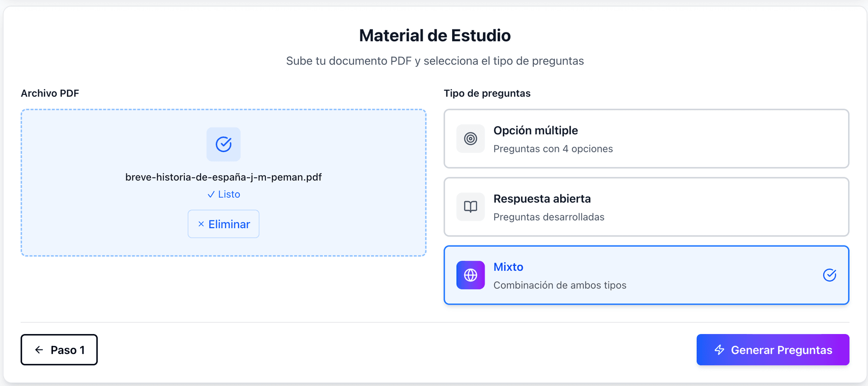
Task: Click the X icon inside the Eliminar button
Action: (x=202, y=224)
